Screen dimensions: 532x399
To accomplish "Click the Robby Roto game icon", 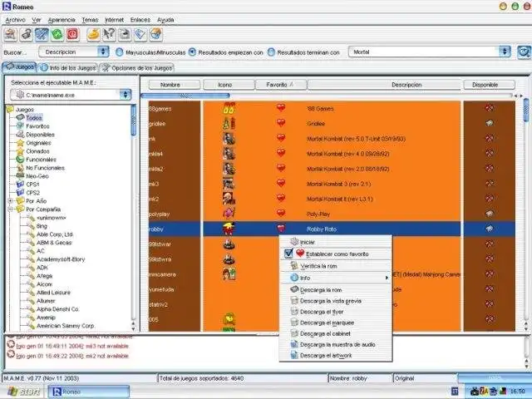I will (229, 229).
